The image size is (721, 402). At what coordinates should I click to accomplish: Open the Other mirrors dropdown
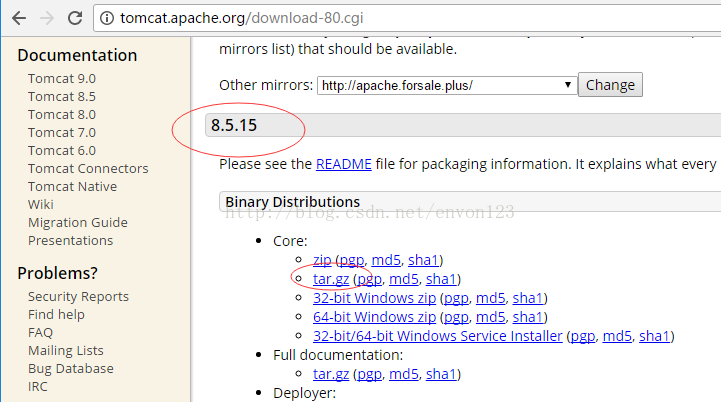447,86
